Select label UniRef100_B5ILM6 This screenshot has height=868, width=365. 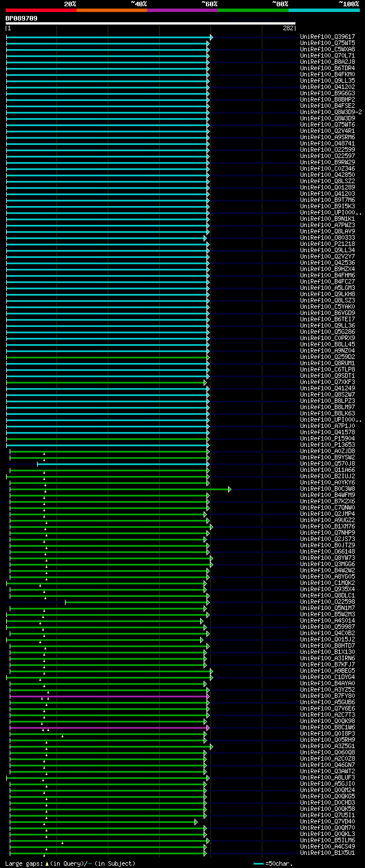[327, 841]
